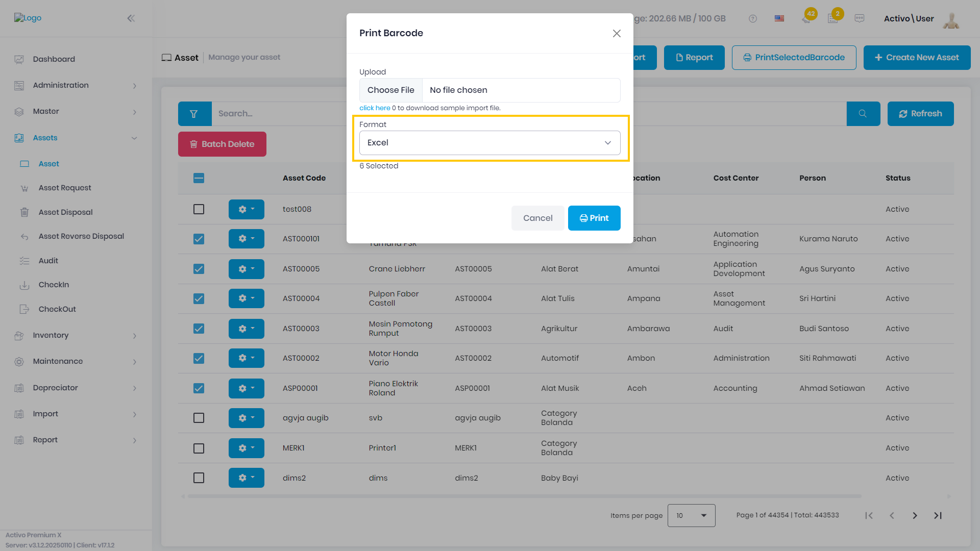Sort by the Cost Center column header
The height and width of the screenshot is (551, 980).
(736, 178)
